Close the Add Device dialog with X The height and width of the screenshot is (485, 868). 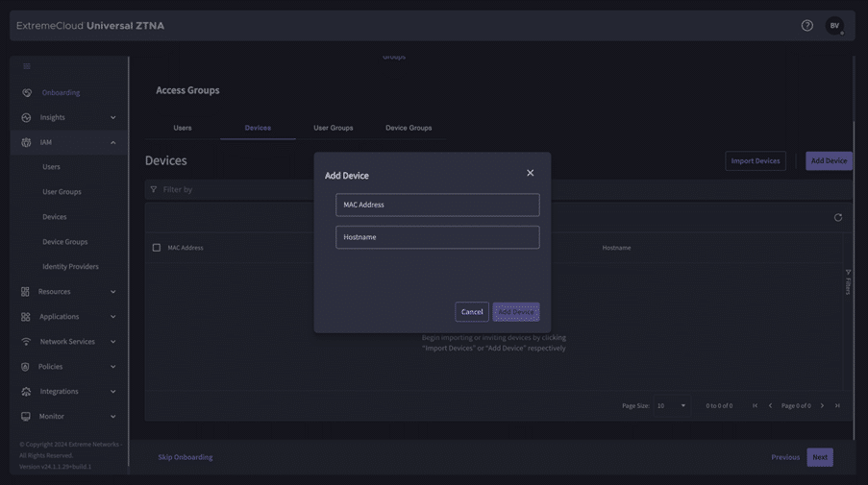pos(530,173)
